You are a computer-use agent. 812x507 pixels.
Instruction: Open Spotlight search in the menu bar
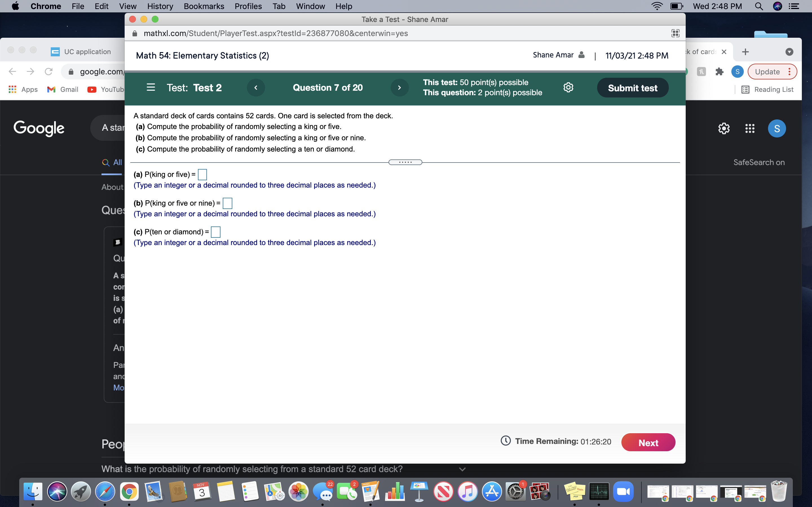point(759,6)
